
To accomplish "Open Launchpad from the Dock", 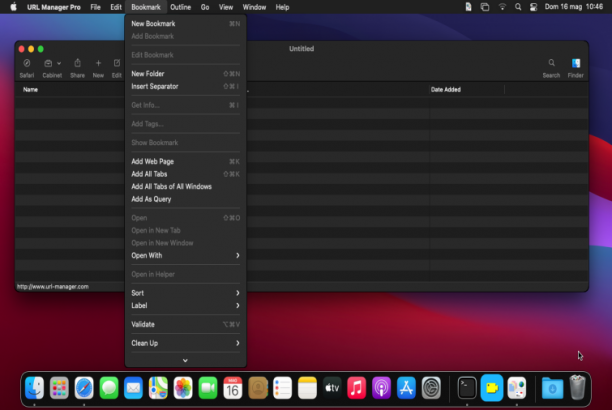I will 59,388.
